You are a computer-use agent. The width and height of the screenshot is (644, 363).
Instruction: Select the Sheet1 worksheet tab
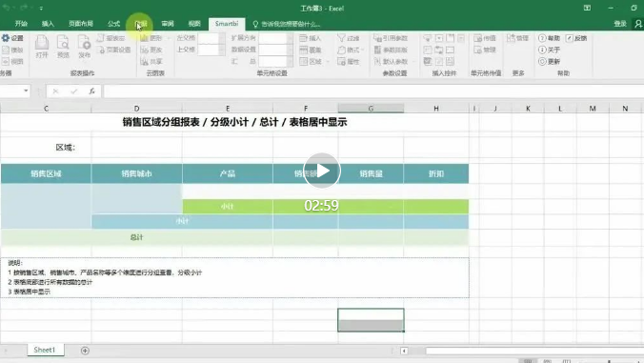pos(45,350)
